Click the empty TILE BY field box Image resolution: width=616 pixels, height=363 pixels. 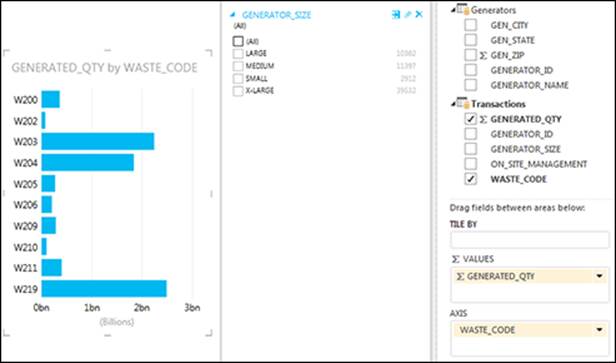[530, 240]
